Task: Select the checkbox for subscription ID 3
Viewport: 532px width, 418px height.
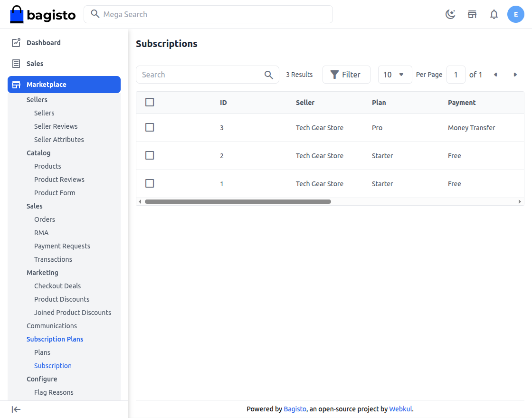Action: click(x=150, y=127)
